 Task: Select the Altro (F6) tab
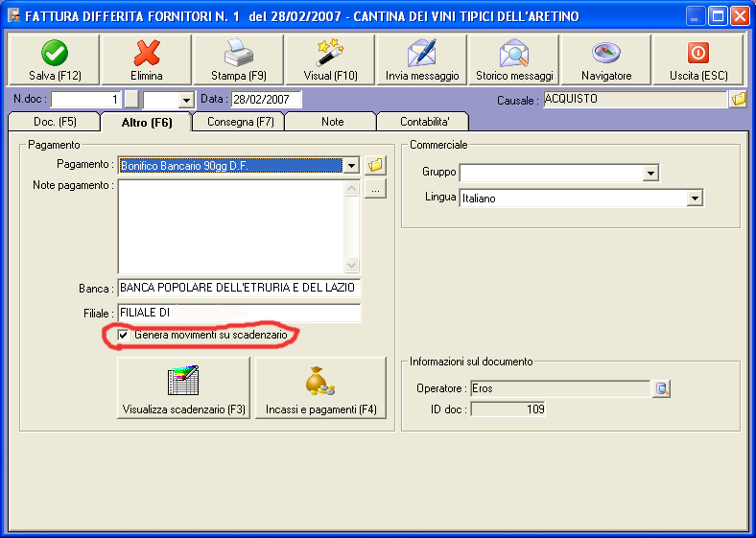pyautogui.click(x=147, y=123)
